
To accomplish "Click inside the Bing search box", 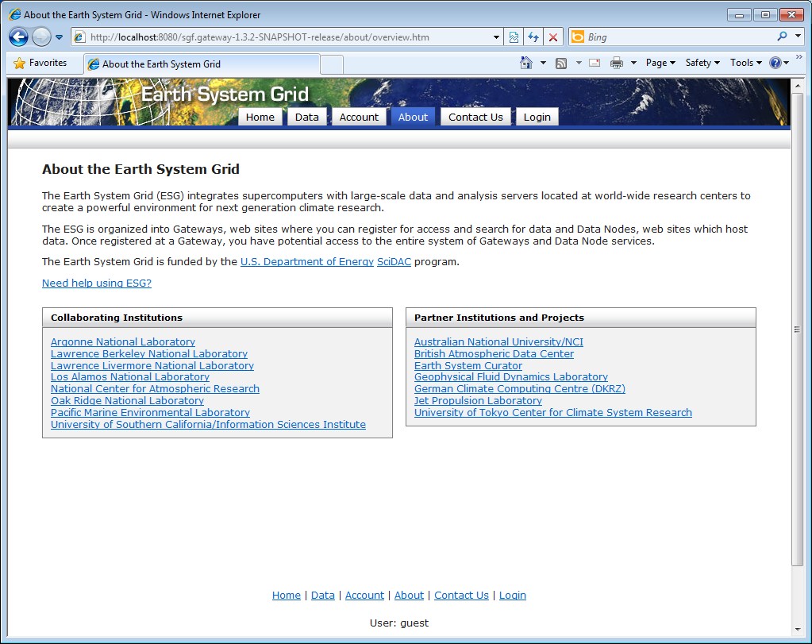I will pos(679,37).
